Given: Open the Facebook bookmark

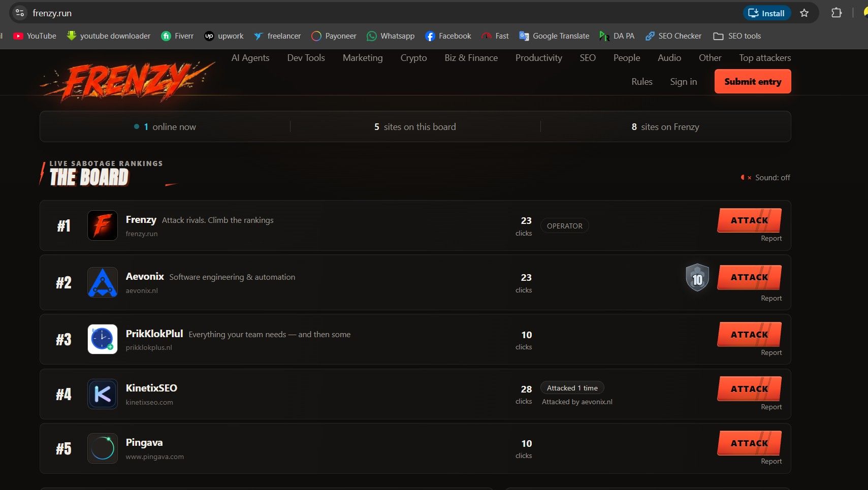Looking at the screenshot, I should 448,36.
